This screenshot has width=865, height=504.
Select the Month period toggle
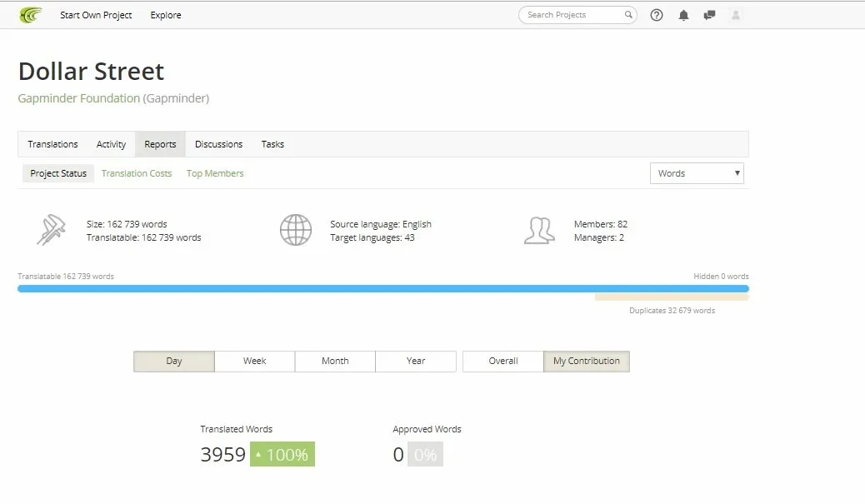click(x=335, y=362)
